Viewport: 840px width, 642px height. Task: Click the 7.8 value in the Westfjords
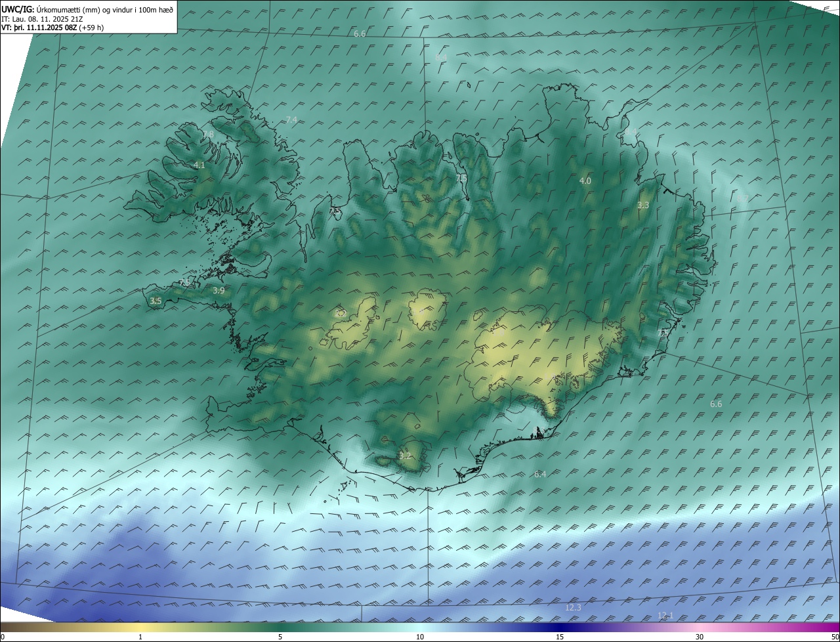208,134
